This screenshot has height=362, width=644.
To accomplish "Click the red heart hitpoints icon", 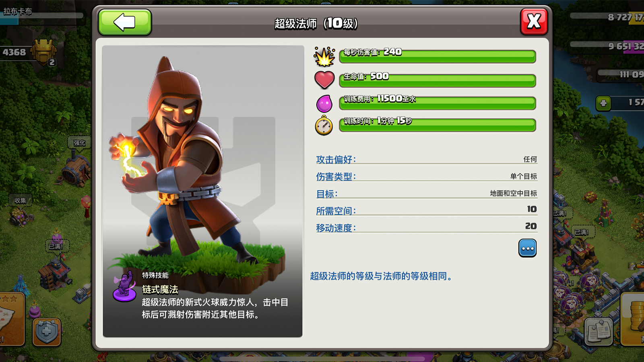I will [x=324, y=80].
